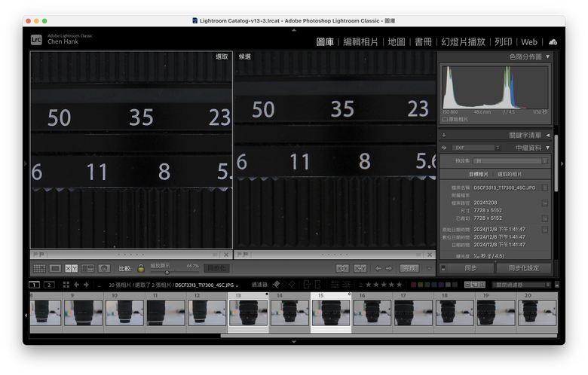This screenshot has width=588, height=375.
Task: Filter by red color label
Action: tap(414, 285)
